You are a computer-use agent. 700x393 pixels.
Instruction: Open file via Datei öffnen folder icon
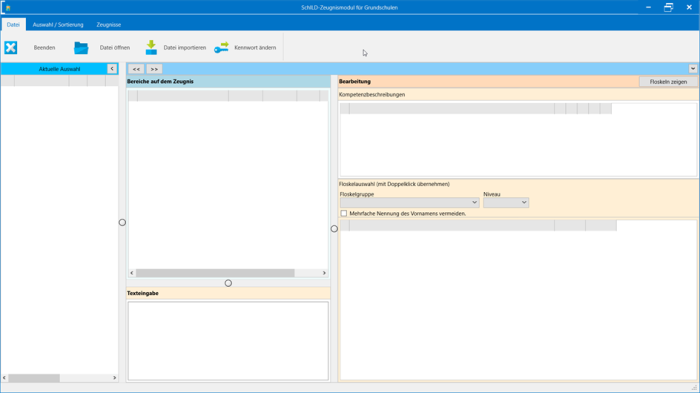tap(81, 47)
